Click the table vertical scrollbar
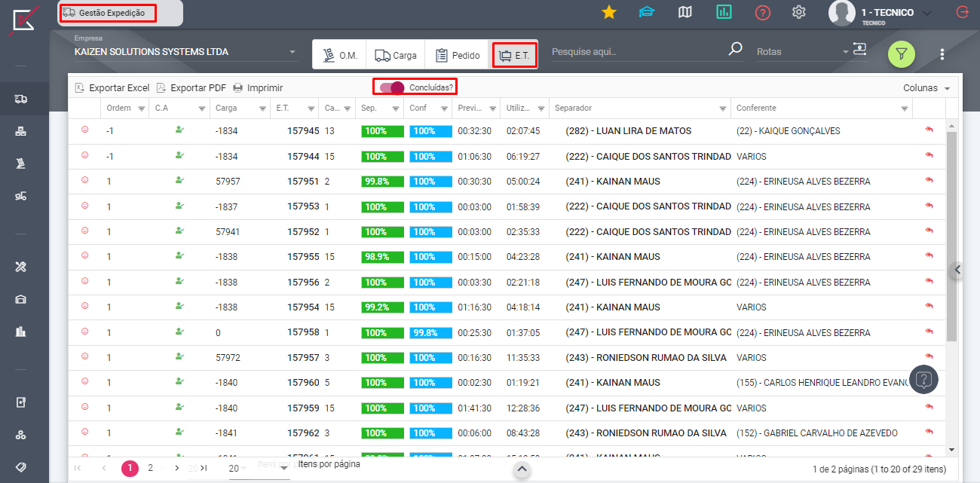The image size is (980, 483). tap(951, 237)
